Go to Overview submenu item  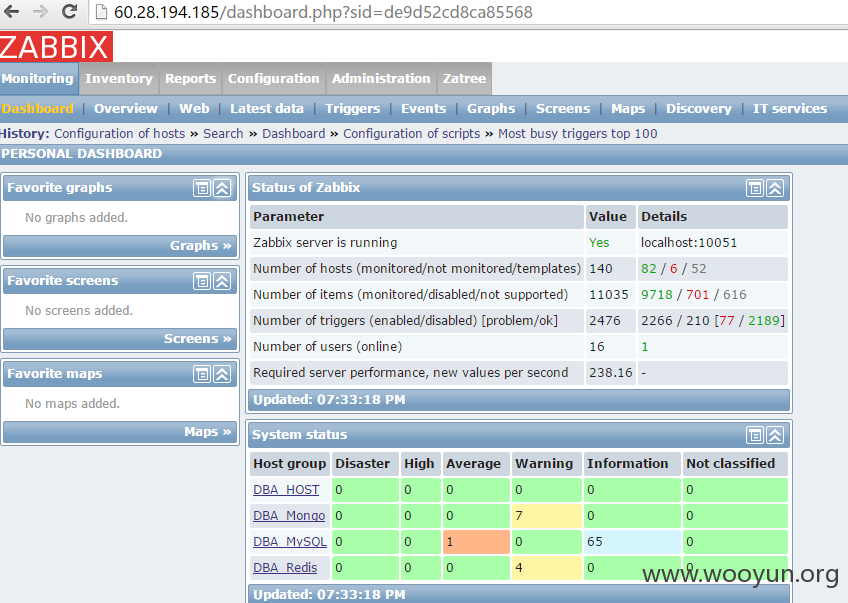point(126,109)
